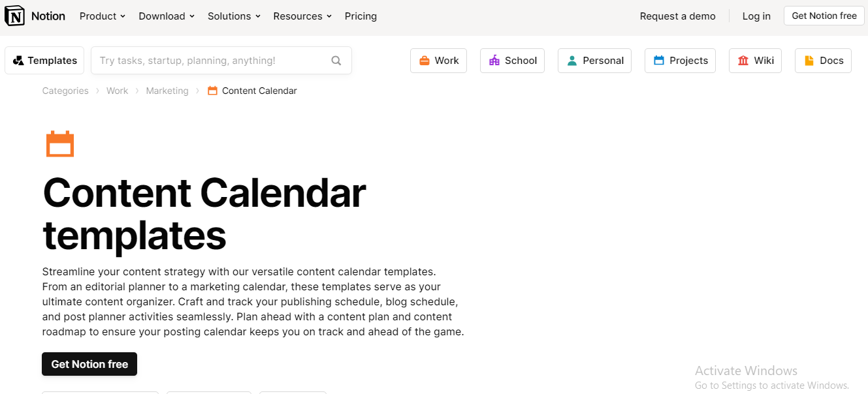
Task: Click the Templates button
Action: pyautogui.click(x=44, y=61)
